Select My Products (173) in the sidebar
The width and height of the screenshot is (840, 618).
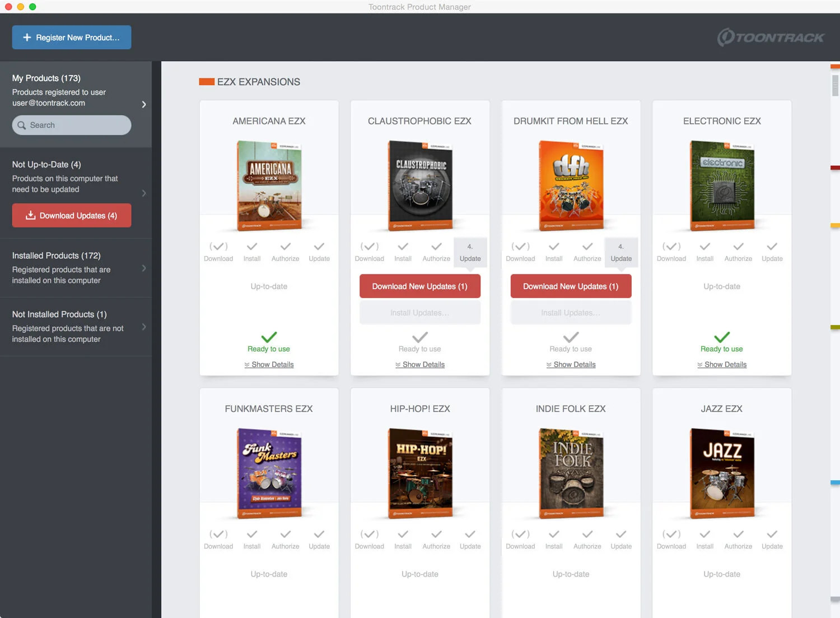coord(46,78)
